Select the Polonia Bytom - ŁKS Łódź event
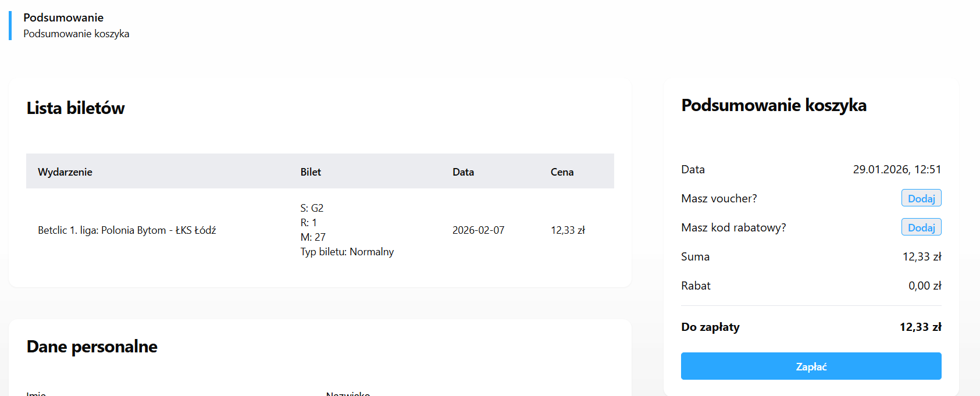Viewport: 980px width, 396px height. pos(127,230)
